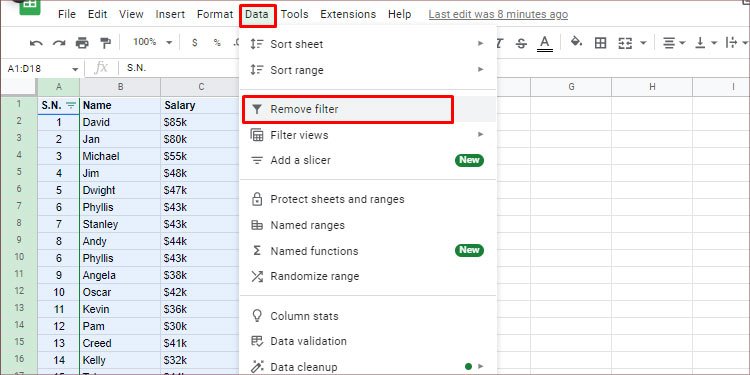
Task: Click the vertical align icon
Action: pos(700,43)
